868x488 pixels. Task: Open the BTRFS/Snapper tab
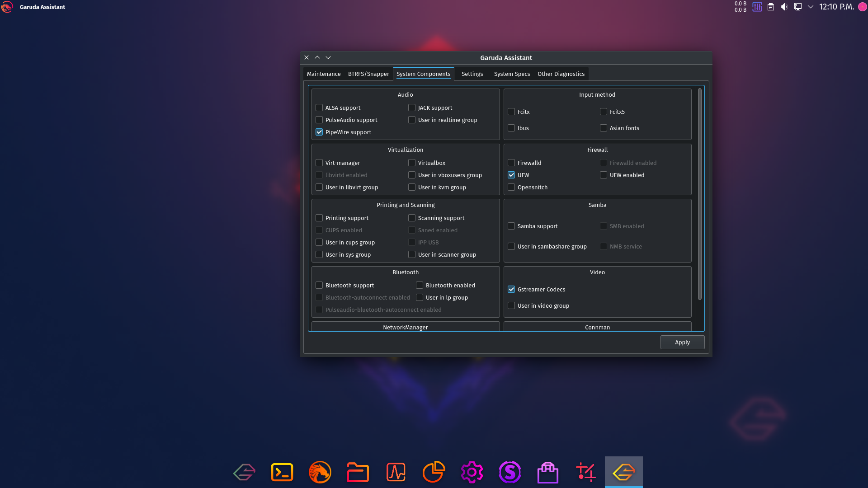point(368,74)
